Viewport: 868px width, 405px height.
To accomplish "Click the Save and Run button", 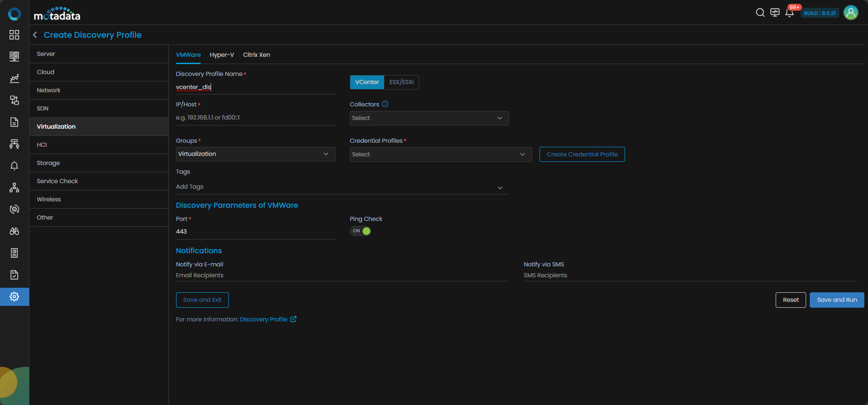I will (837, 300).
